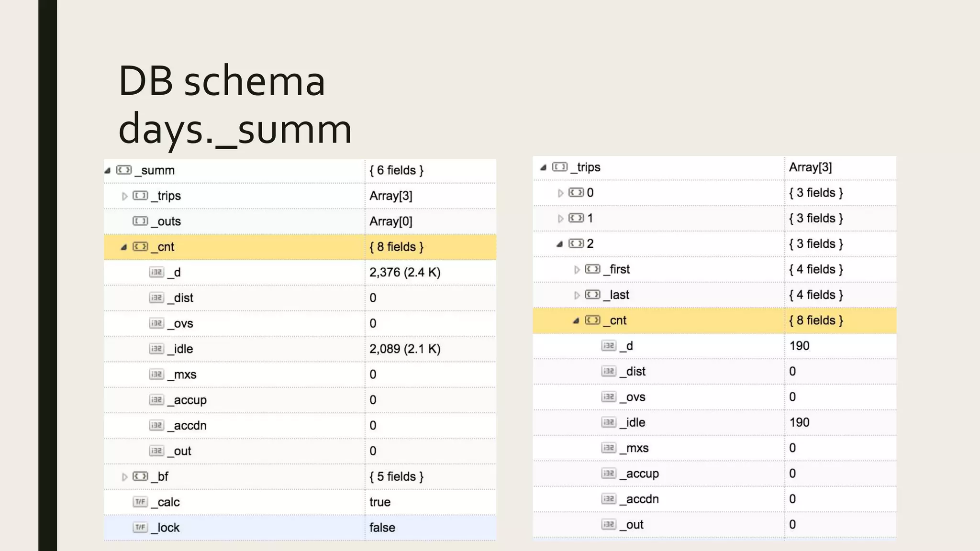Click object icon for element 0

click(x=576, y=192)
